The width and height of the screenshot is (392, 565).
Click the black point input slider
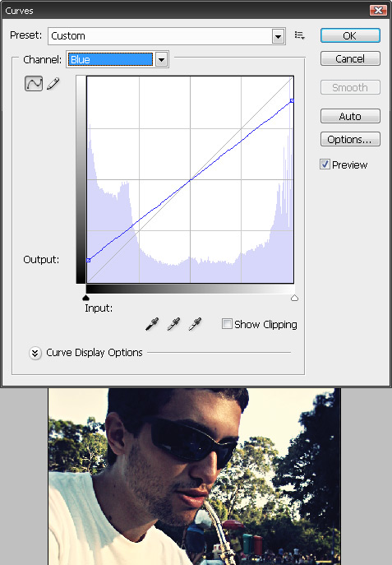tap(85, 298)
